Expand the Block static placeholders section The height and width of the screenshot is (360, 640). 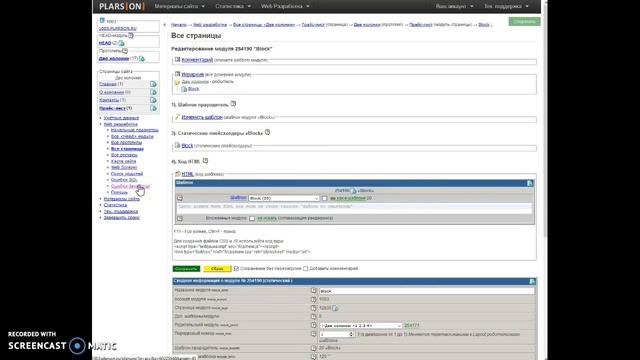(187, 146)
